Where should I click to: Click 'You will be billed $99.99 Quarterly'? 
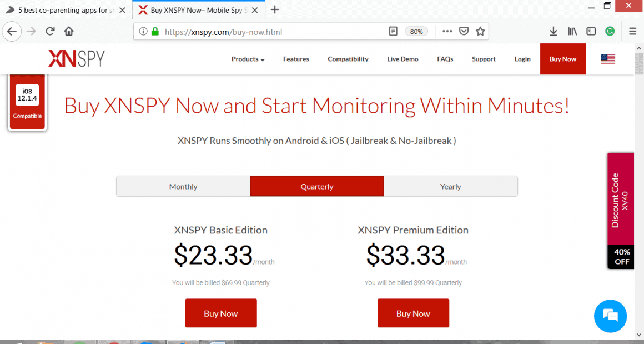(x=412, y=283)
